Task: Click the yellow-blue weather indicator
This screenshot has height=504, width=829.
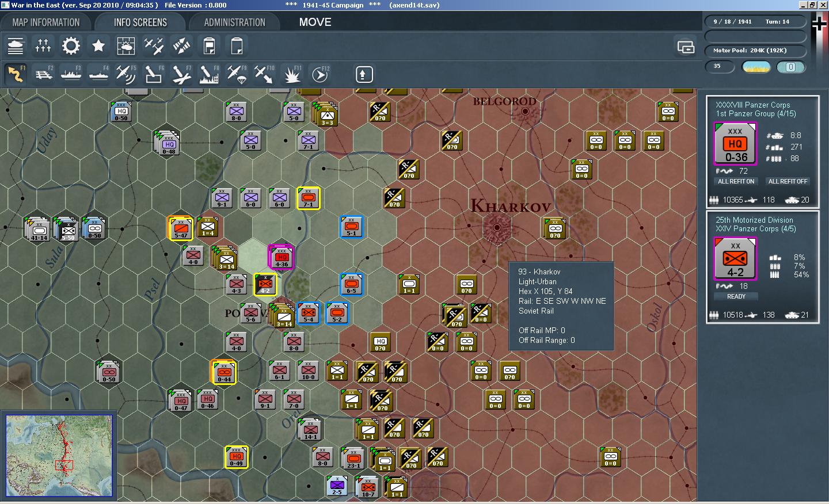Action: pos(756,67)
